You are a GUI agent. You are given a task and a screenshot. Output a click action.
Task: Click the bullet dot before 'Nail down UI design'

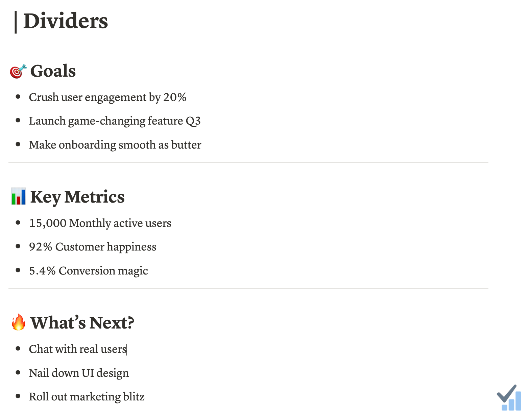tap(18, 372)
